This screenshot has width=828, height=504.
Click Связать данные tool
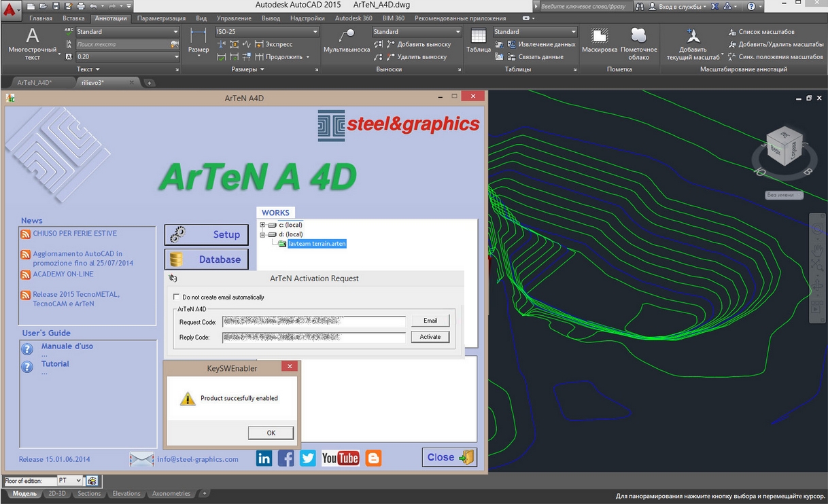[535, 57]
